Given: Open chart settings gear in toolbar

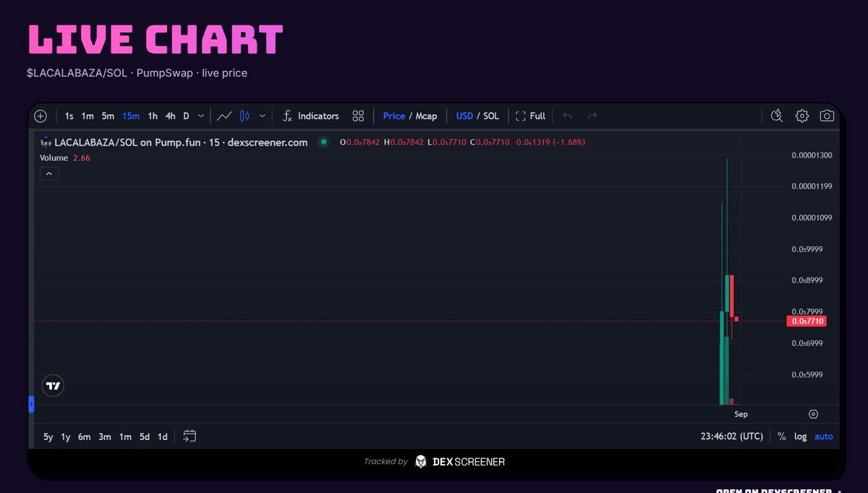Looking at the screenshot, I should point(801,116).
